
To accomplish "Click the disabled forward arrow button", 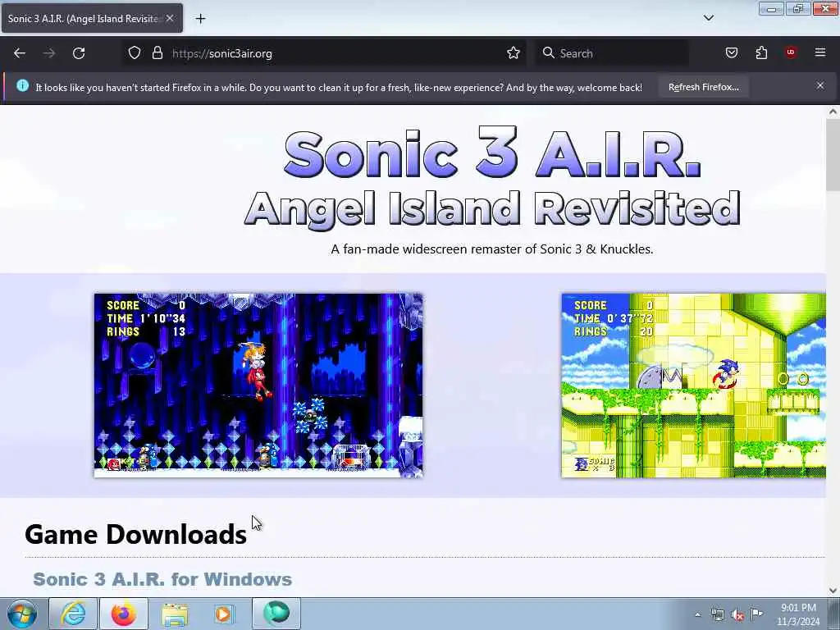I will tap(48, 53).
